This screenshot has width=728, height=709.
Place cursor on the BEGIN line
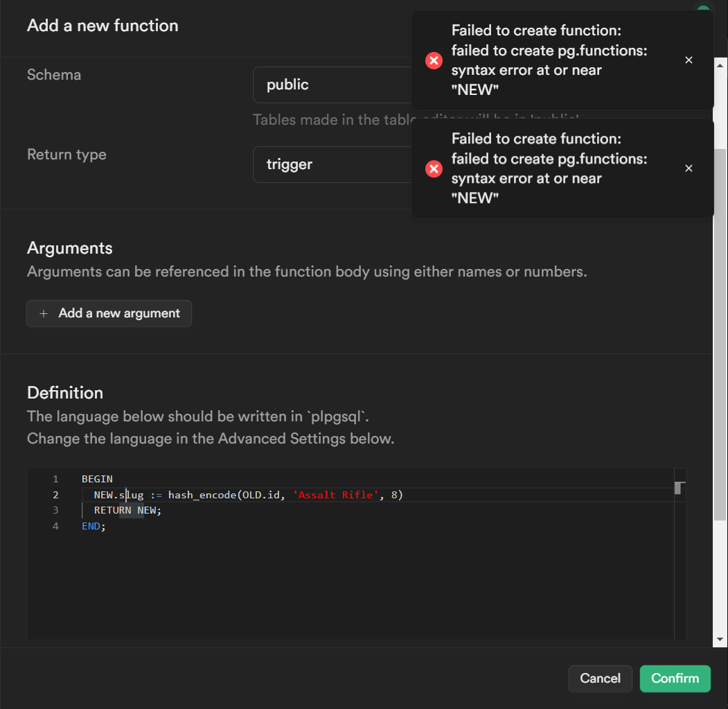(97, 479)
